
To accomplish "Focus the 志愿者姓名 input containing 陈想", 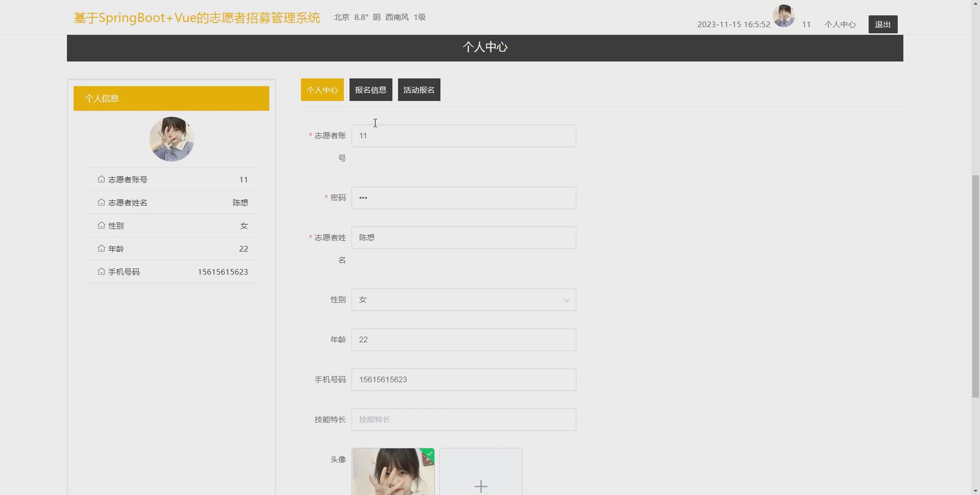I will pos(463,238).
